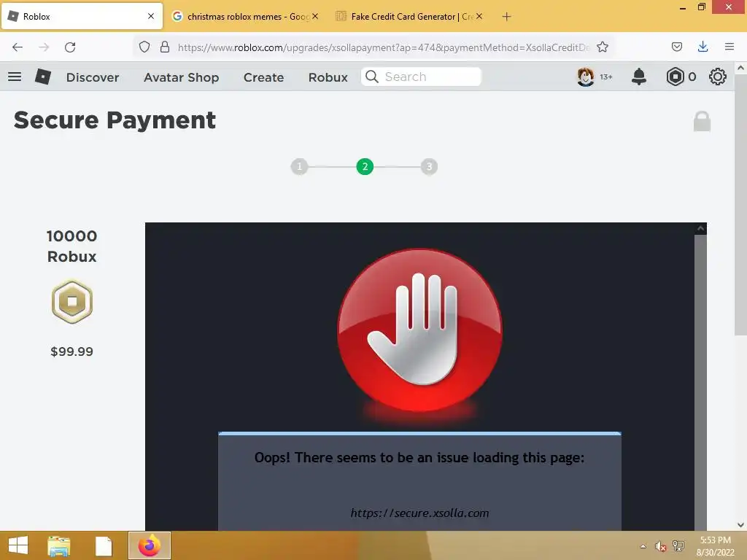Click the Secure Payment heading
Screen dimensions: 747x560
pos(115,120)
